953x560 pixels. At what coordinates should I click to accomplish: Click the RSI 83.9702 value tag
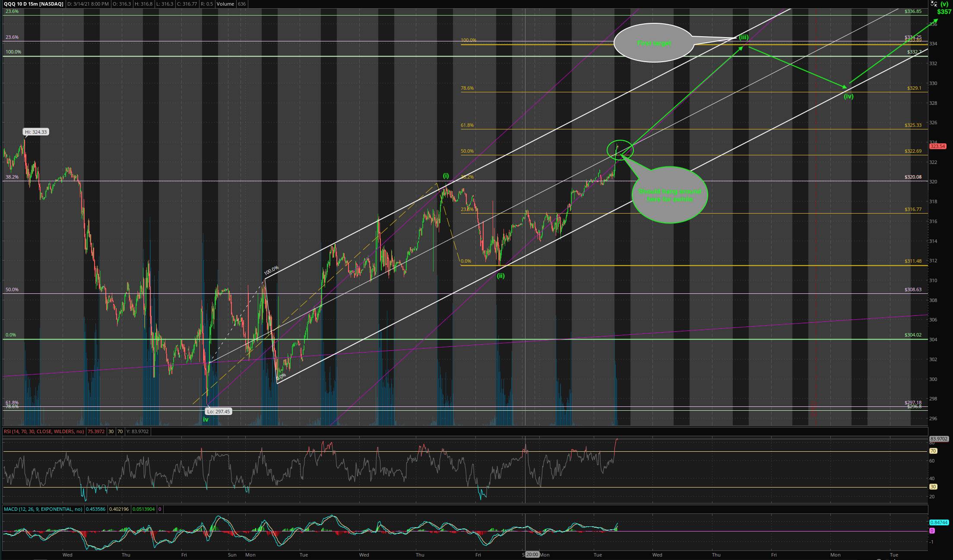click(x=938, y=439)
